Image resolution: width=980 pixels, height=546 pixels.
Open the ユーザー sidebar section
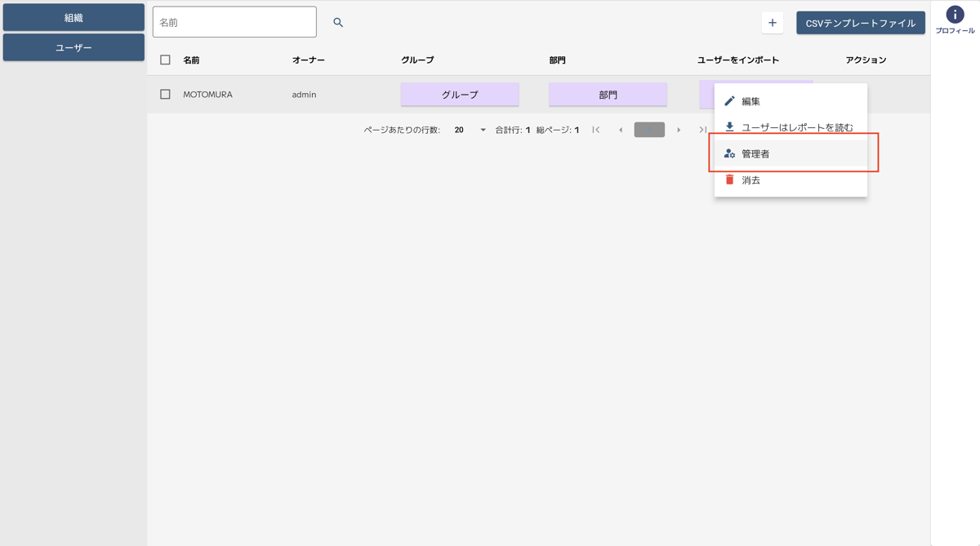click(x=73, y=47)
